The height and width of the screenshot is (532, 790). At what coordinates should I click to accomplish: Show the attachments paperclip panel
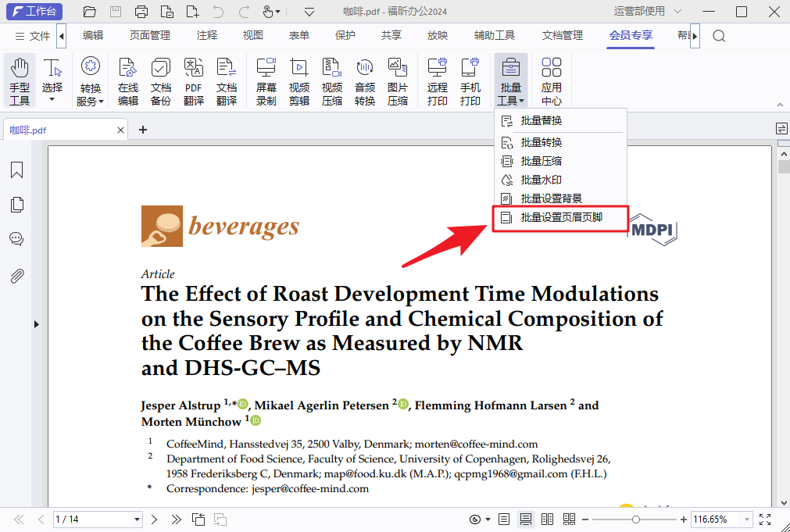(x=16, y=276)
